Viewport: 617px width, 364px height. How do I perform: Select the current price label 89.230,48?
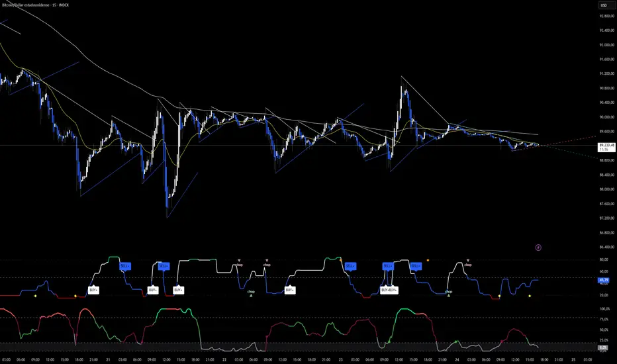click(x=606, y=147)
